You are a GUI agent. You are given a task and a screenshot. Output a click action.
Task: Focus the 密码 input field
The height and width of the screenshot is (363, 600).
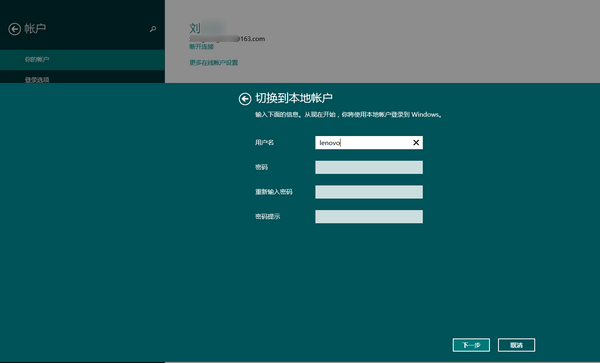click(x=369, y=167)
